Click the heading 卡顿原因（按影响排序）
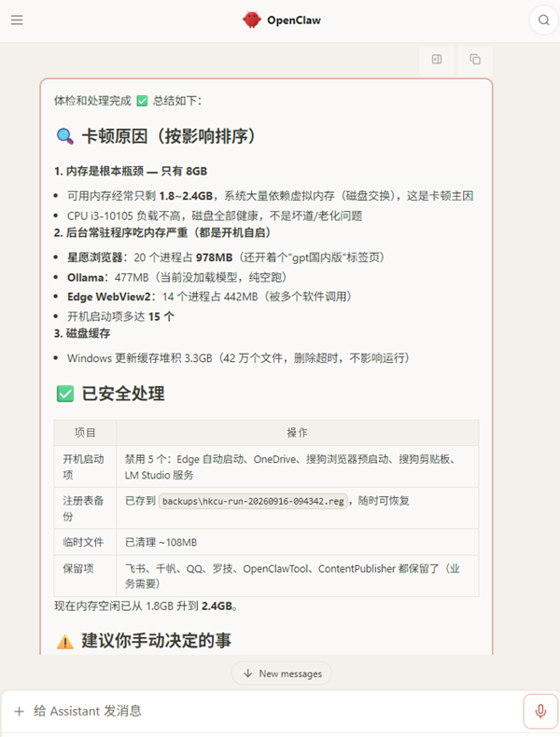This screenshot has height=737, width=560. (169, 136)
